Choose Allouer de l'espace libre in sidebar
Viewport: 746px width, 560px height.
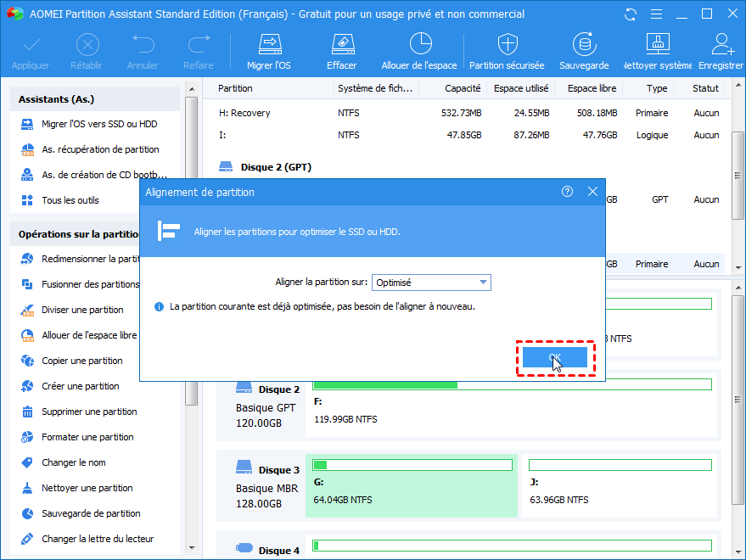pyautogui.click(x=79, y=335)
